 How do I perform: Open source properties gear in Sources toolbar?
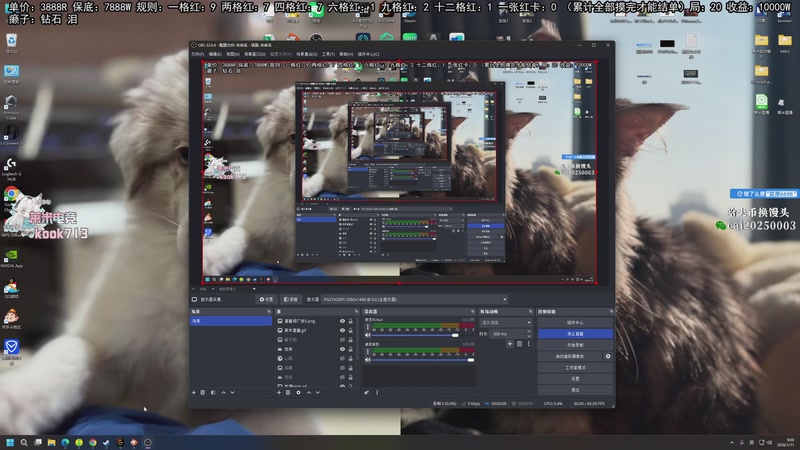298,392
